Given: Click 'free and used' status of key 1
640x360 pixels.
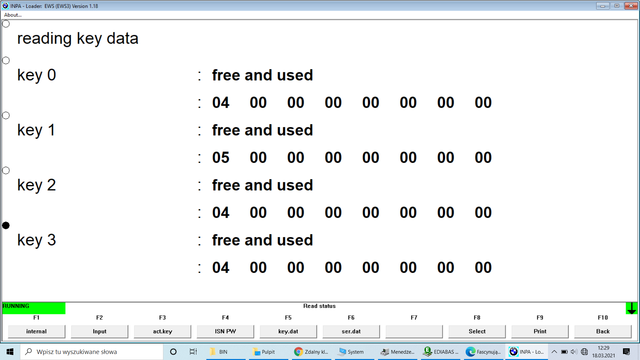Looking at the screenshot, I should coord(262,130).
